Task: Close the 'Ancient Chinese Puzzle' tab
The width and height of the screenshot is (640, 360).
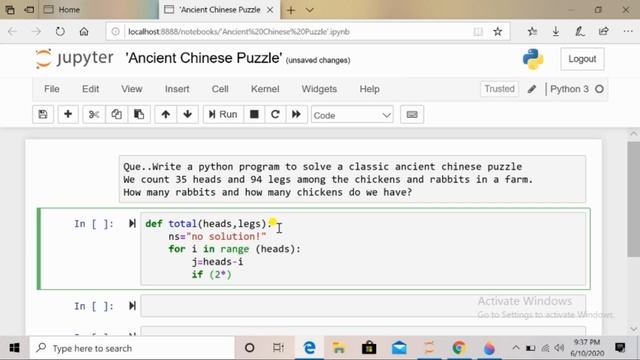Action: click(270, 10)
